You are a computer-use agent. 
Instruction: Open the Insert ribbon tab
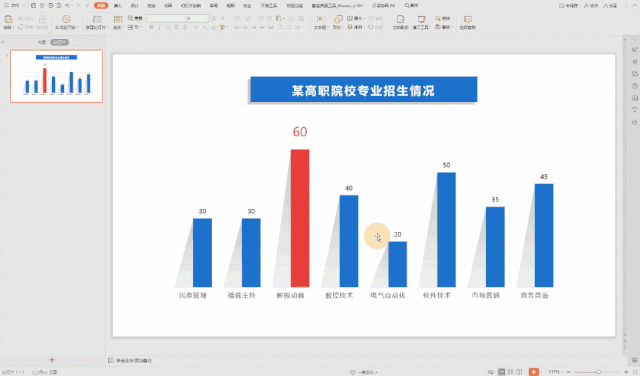coord(118,6)
